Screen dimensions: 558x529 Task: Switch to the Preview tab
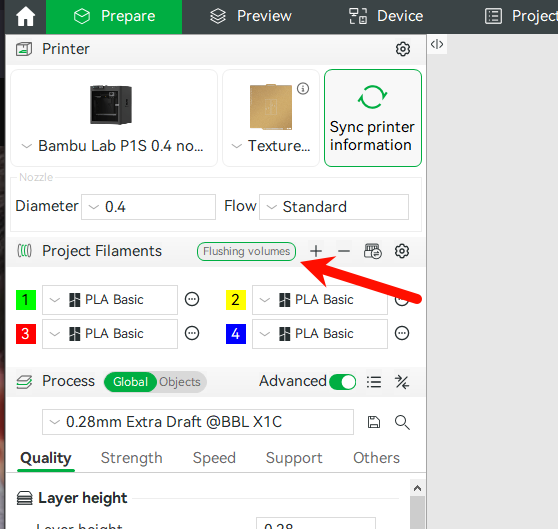[x=251, y=16]
